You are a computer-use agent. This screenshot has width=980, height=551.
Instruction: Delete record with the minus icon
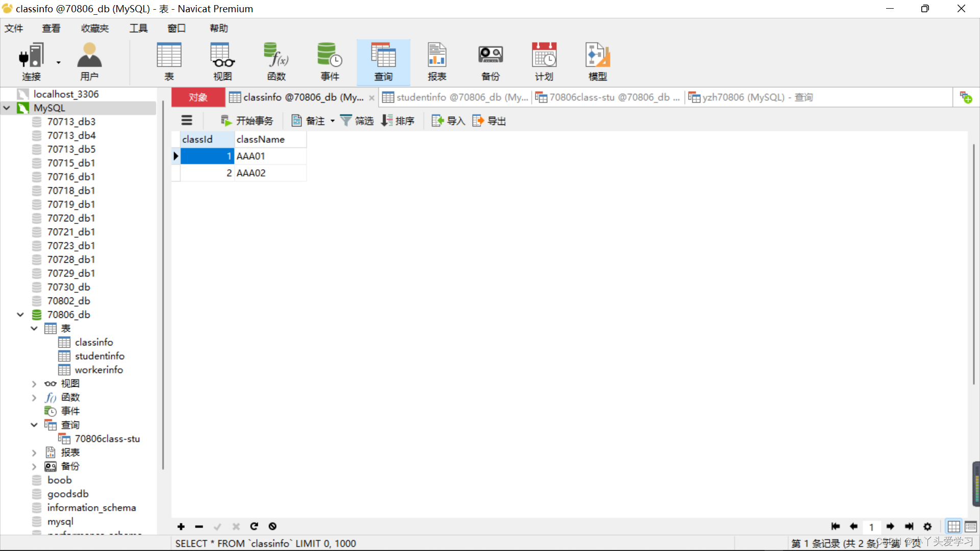coord(199,527)
